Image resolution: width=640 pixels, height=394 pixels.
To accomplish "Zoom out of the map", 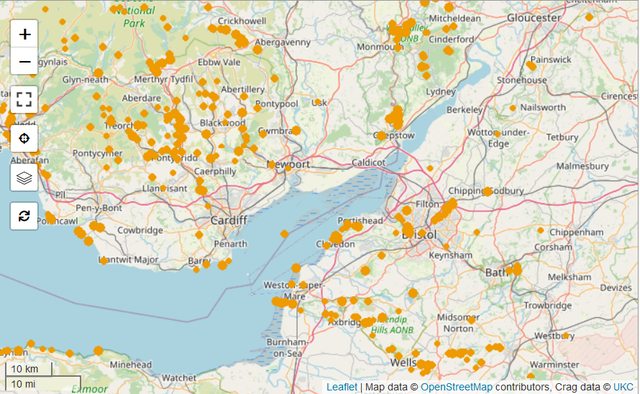I will coord(24,61).
